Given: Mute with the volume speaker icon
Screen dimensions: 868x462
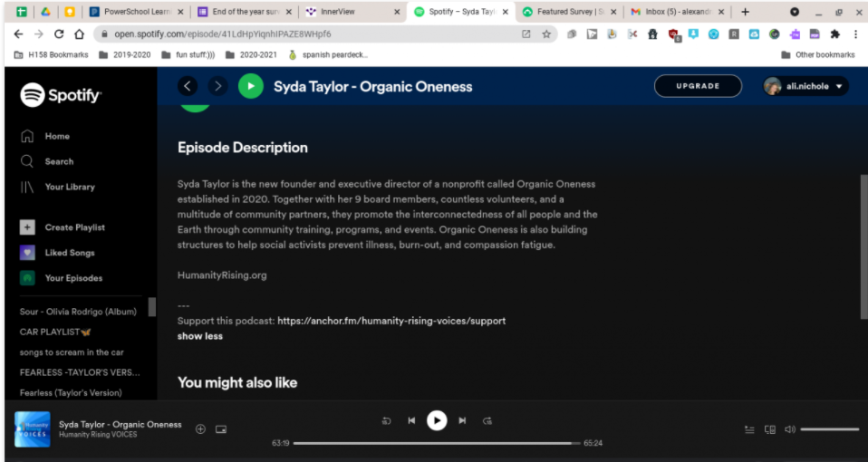Looking at the screenshot, I should [790, 429].
